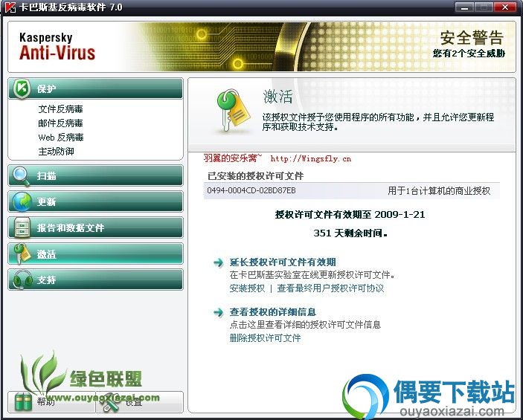The height and width of the screenshot is (420, 523).
Task: Click the 查看授权的详细信息 link
Action: (x=273, y=312)
